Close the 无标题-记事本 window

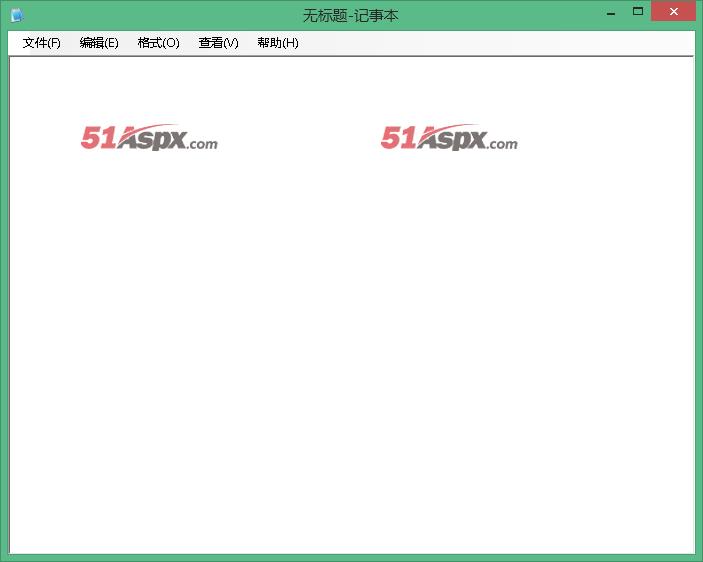click(x=673, y=12)
